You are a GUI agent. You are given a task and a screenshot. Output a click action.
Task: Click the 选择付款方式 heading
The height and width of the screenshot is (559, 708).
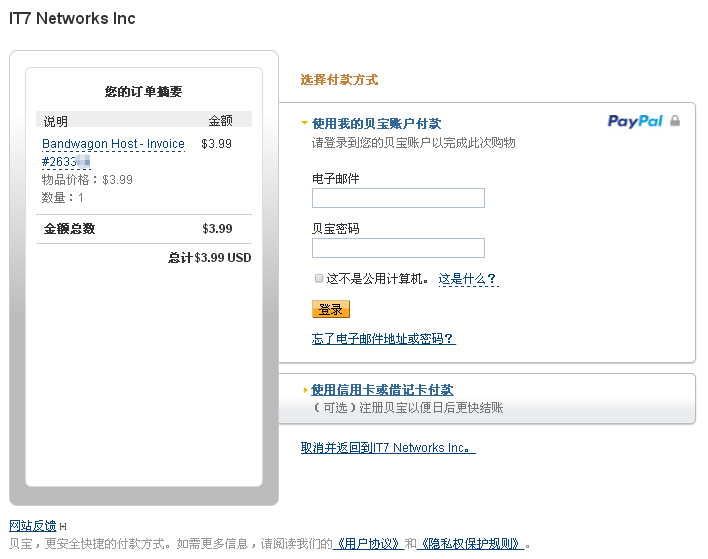tap(339, 80)
